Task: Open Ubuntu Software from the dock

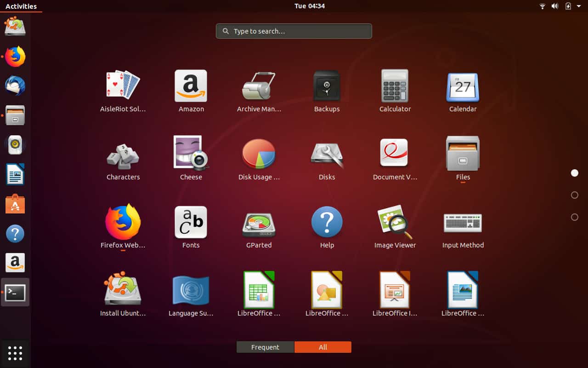Action: tap(15, 204)
